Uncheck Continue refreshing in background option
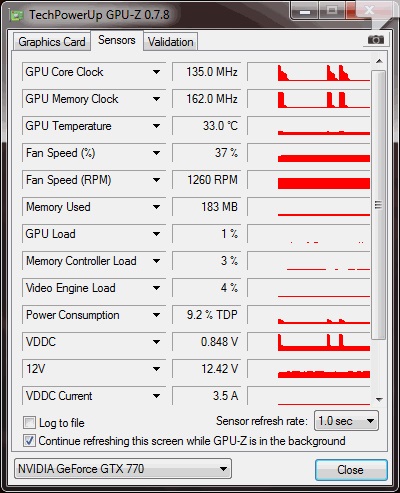 (x=29, y=441)
